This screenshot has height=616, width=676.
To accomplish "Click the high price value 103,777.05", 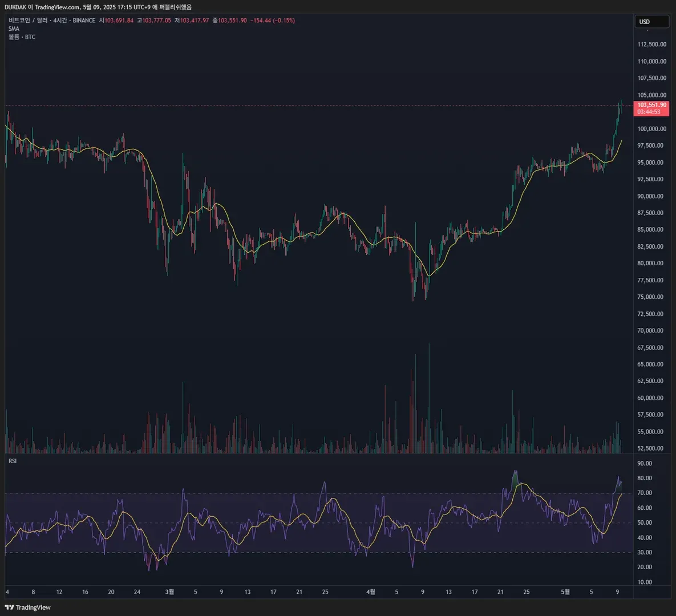I will pos(156,21).
